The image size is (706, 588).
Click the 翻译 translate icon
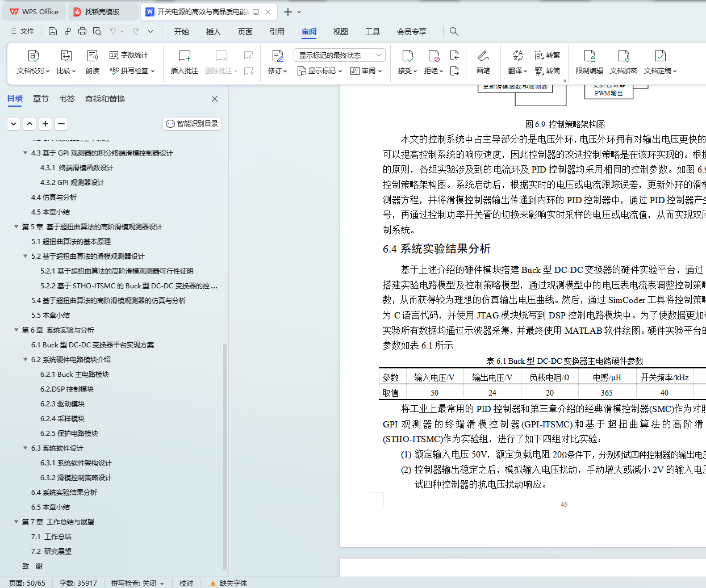(517, 56)
